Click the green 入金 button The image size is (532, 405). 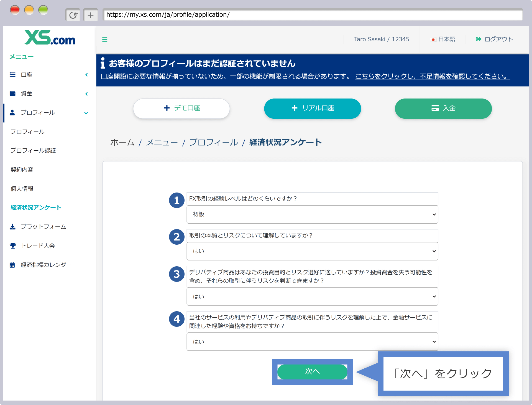(x=443, y=108)
